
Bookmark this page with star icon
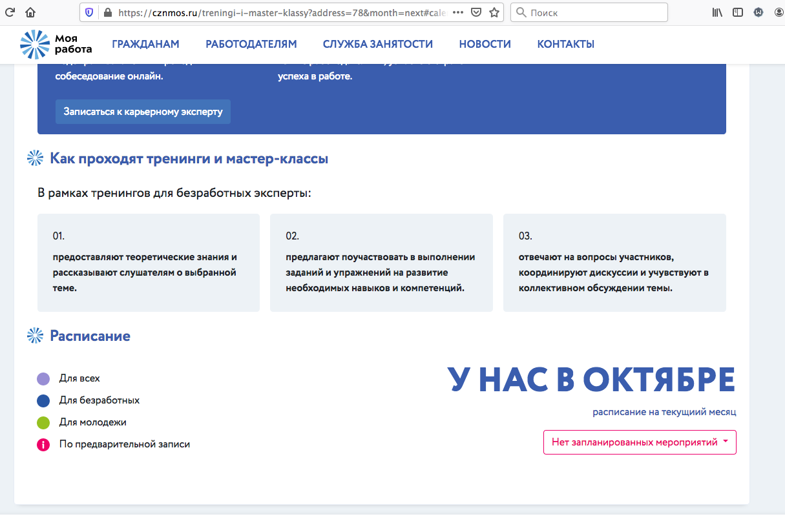[x=494, y=12]
